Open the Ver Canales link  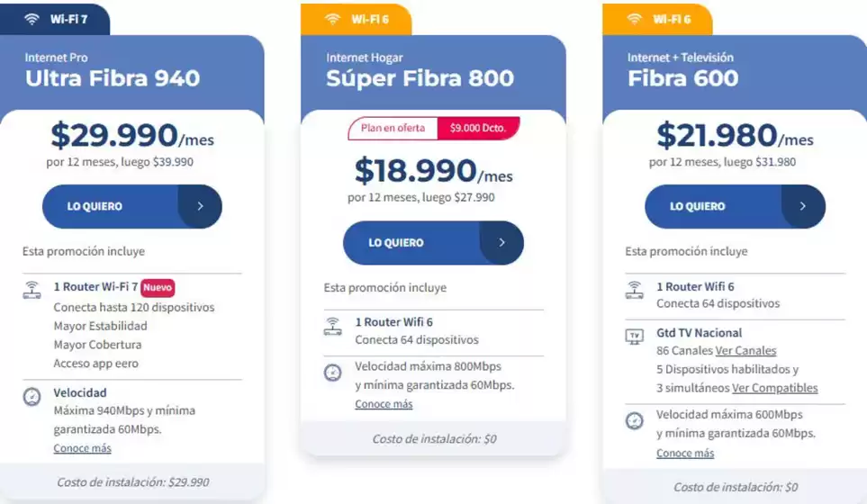(745, 351)
